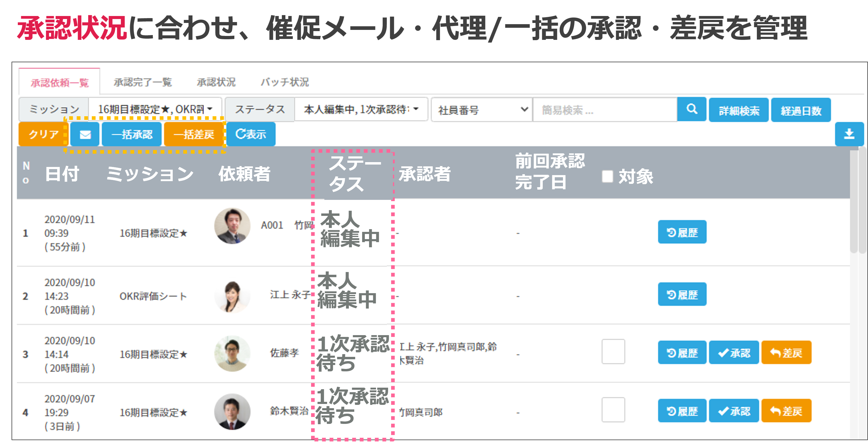Click the vertical scrollbar of the list
868x442 pixels.
coord(854,202)
